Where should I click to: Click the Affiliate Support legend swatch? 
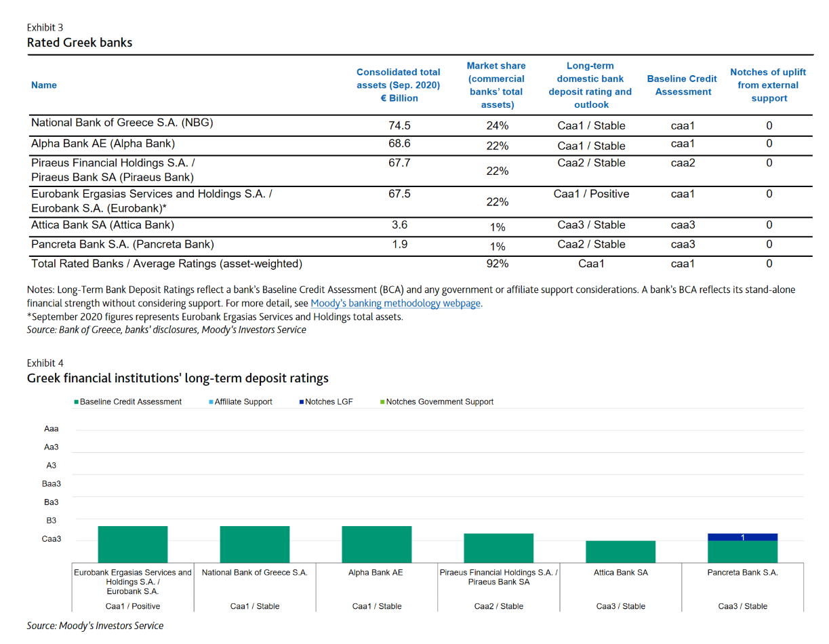211,402
